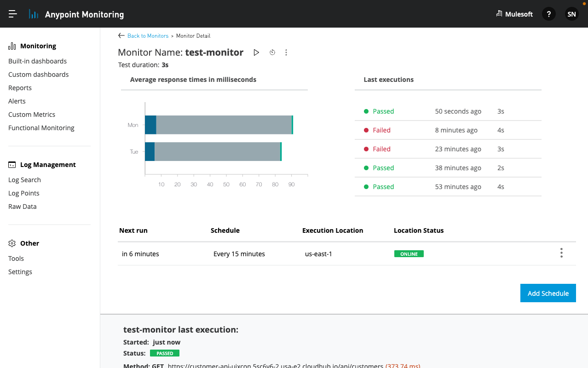Click the Anypoint Monitoring logo icon
The image size is (588, 368).
pos(33,14)
